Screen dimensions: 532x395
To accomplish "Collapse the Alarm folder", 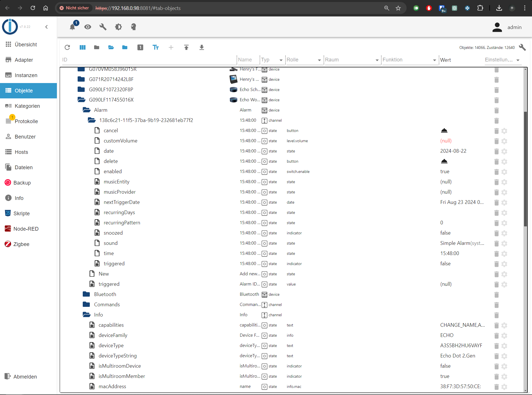I will [86, 110].
